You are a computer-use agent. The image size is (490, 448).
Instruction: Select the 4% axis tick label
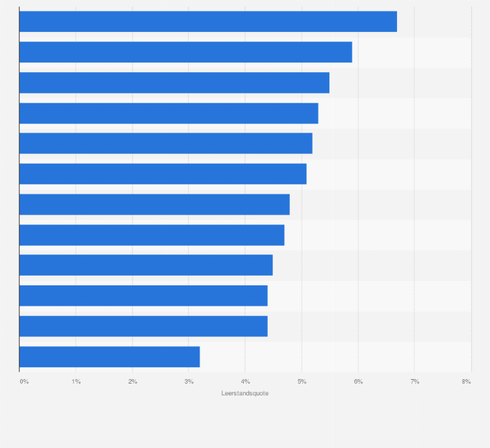tap(245, 382)
